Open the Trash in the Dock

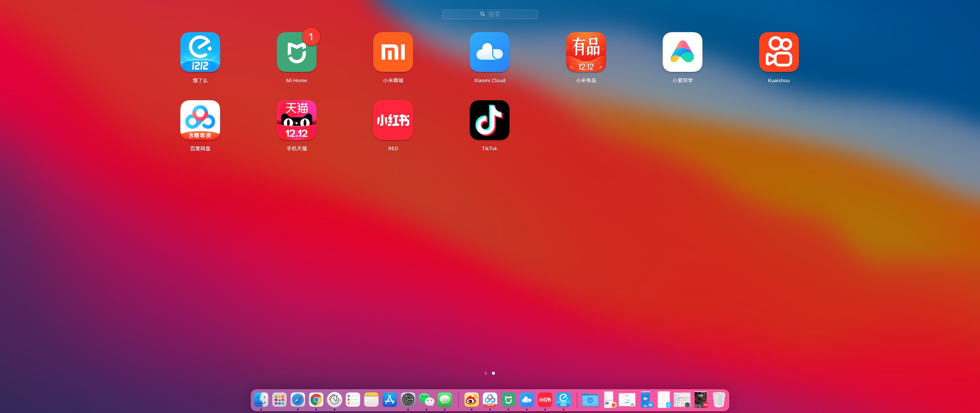point(719,400)
